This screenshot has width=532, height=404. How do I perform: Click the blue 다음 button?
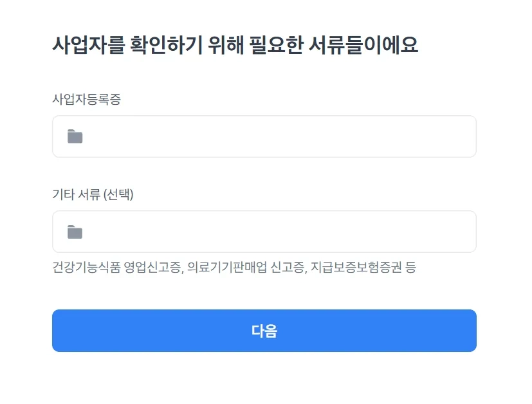tap(264, 331)
